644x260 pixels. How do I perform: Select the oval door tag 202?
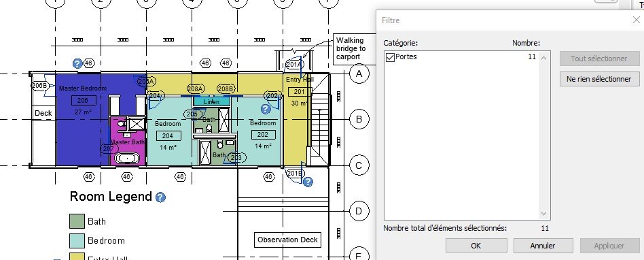pos(272,95)
